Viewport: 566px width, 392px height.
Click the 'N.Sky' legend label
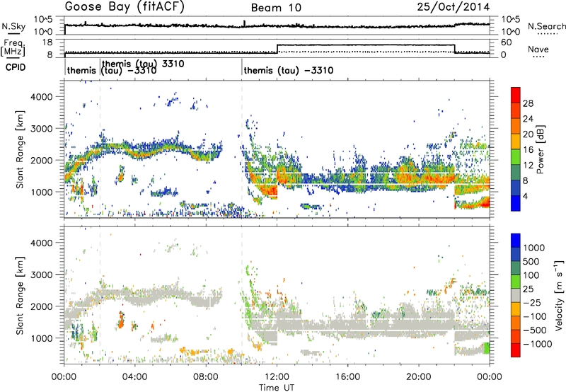[14, 26]
